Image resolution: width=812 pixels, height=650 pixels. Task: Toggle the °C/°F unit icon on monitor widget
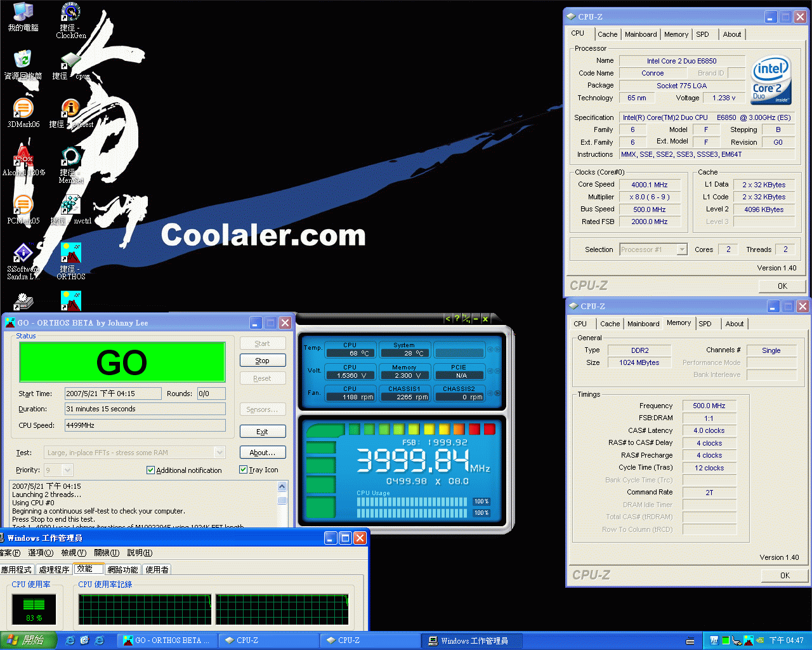tap(466, 319)
